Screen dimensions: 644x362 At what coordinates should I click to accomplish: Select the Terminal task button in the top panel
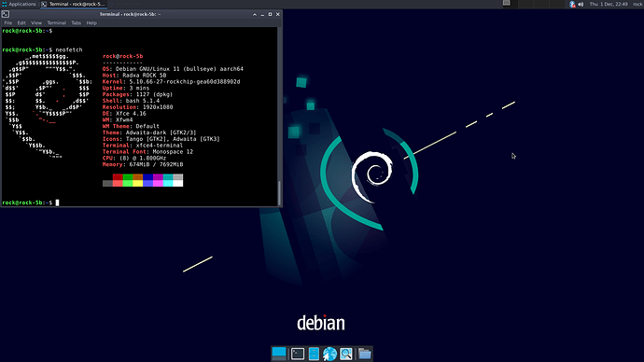[x=73, y=4]
